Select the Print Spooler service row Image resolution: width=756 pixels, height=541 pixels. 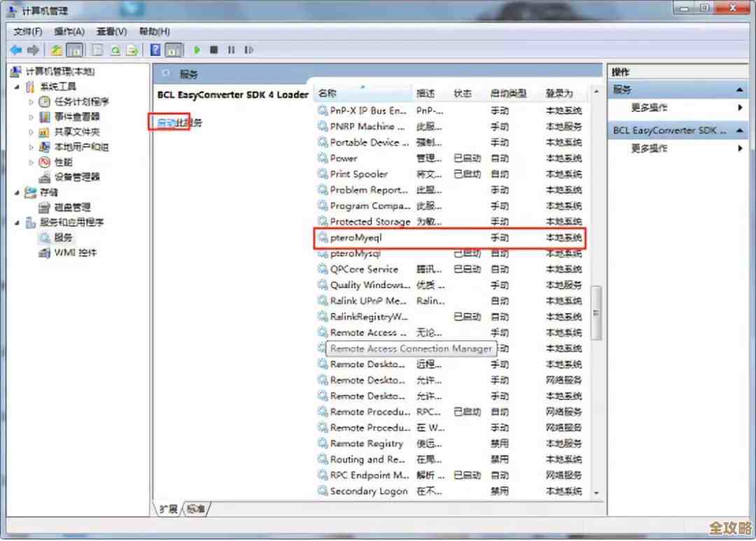click(x=358, y=174)
